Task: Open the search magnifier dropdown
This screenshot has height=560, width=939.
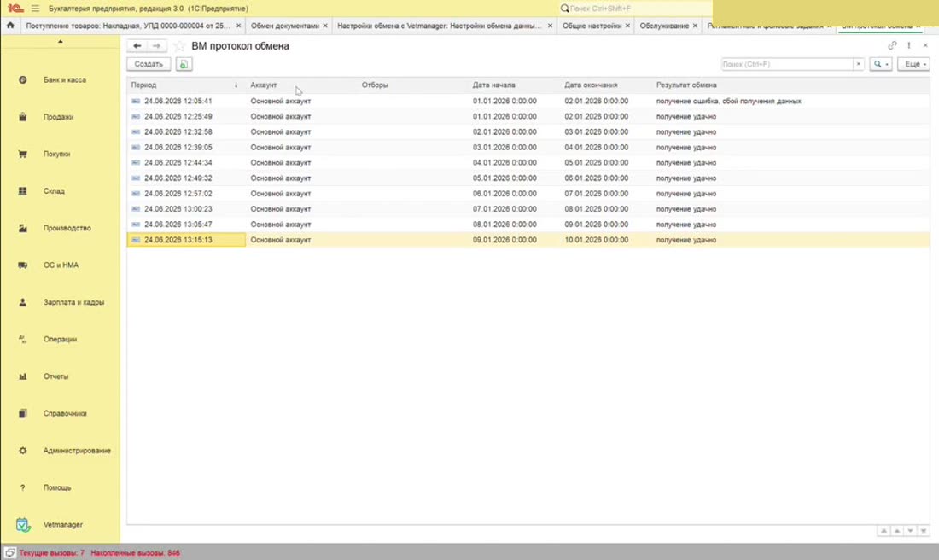Action: 880,64
